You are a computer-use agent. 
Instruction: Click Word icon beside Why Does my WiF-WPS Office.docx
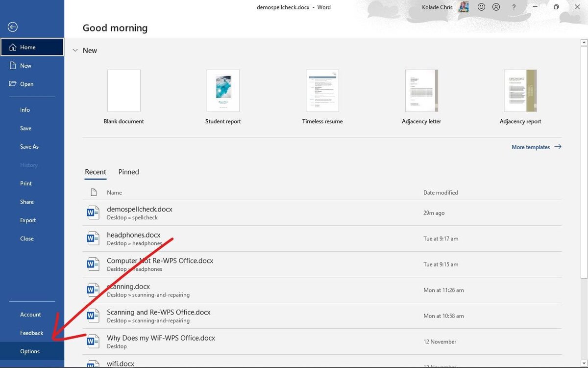click(93, 342)
